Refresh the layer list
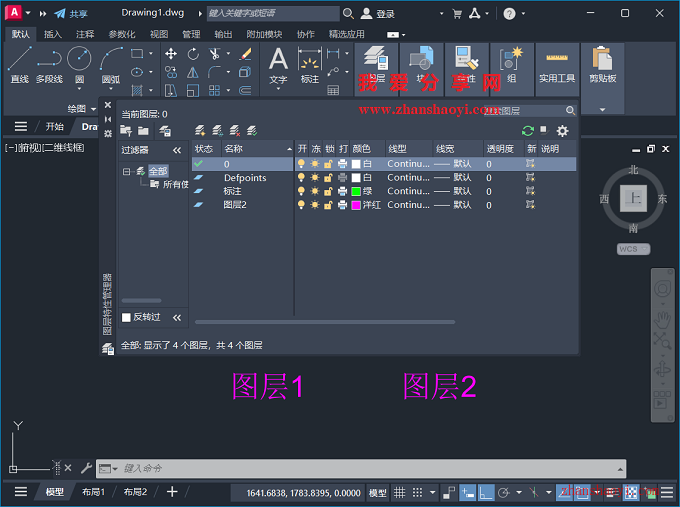 [x=528, y=131]
